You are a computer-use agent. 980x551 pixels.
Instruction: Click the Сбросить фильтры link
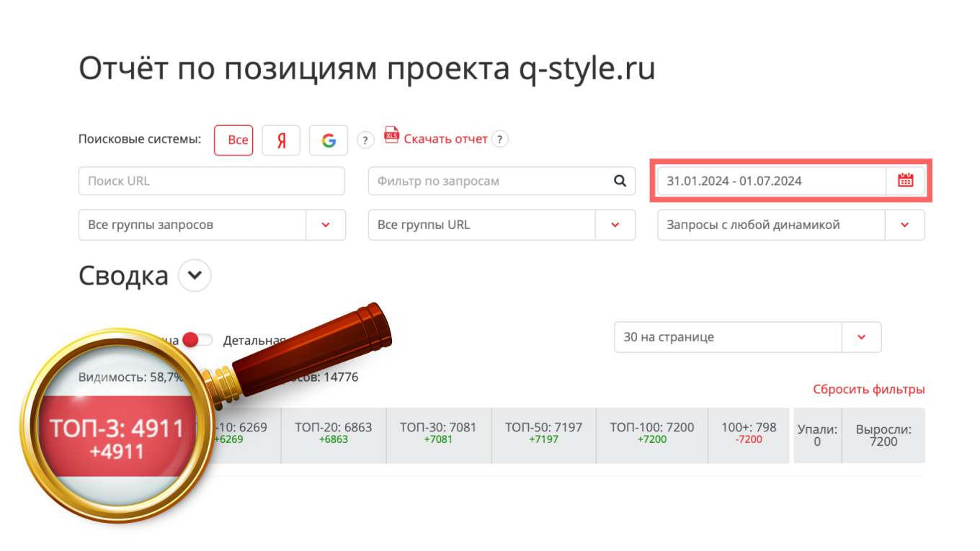coord(868,389)
